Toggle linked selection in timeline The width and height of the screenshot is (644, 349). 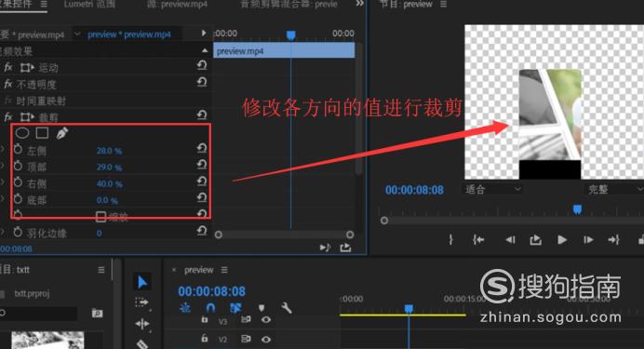coord(235,307)
